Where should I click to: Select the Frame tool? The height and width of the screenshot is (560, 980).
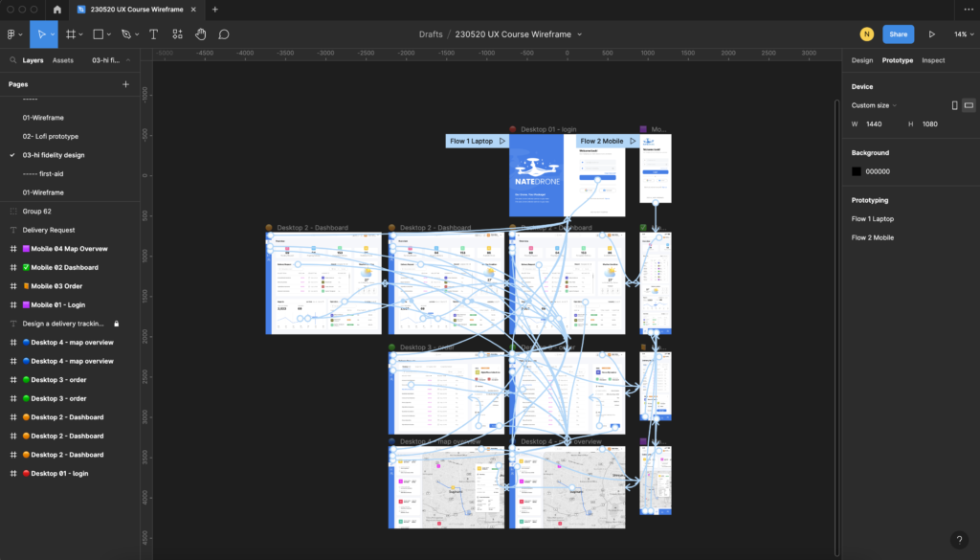coord(70,34)
